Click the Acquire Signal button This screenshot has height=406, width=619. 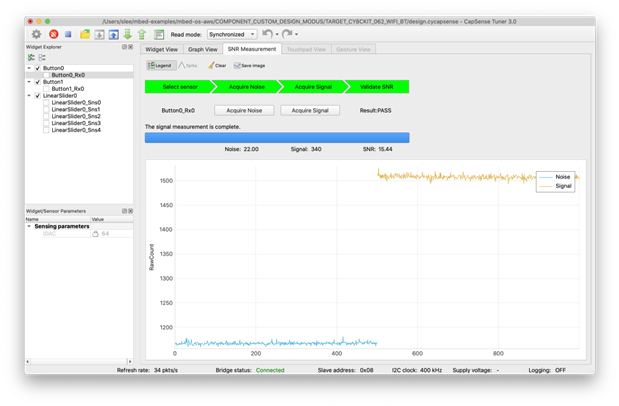(x=310, y=111)
